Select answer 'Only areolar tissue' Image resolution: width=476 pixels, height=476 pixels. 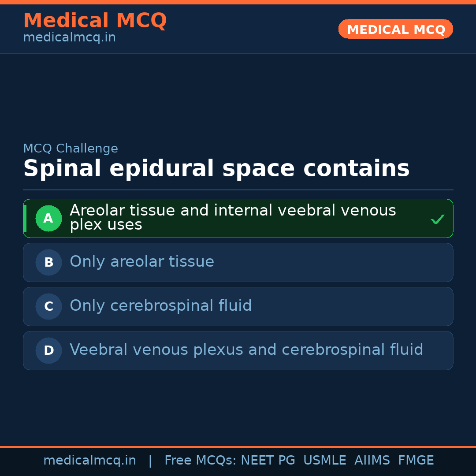coord(142,262)
